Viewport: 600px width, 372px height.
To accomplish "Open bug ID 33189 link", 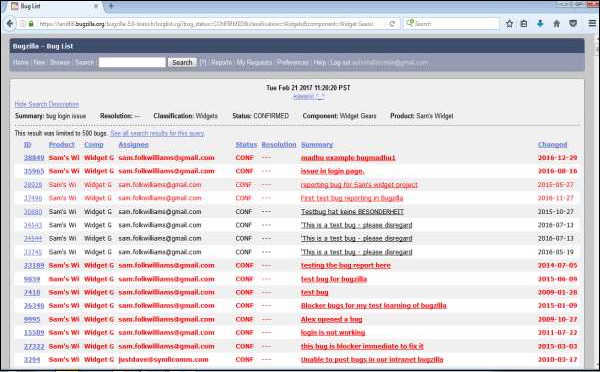I will coord(34,265).
